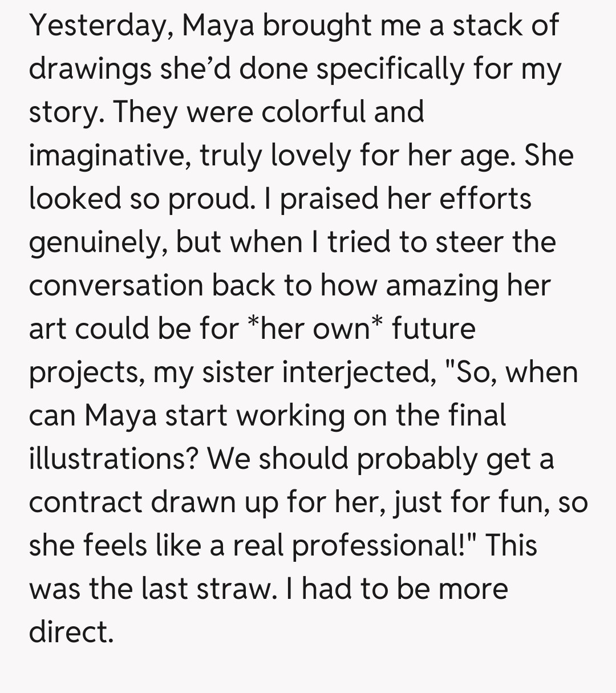Click the asterisk-emphasized "*her own*" phrase
Screen dimensions: 616x693
coord(315,329)
